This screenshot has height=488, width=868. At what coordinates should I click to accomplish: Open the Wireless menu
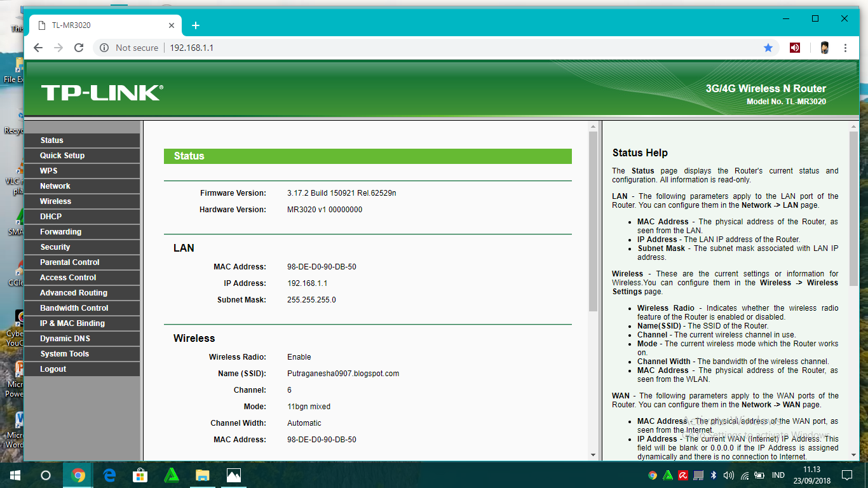81,201
